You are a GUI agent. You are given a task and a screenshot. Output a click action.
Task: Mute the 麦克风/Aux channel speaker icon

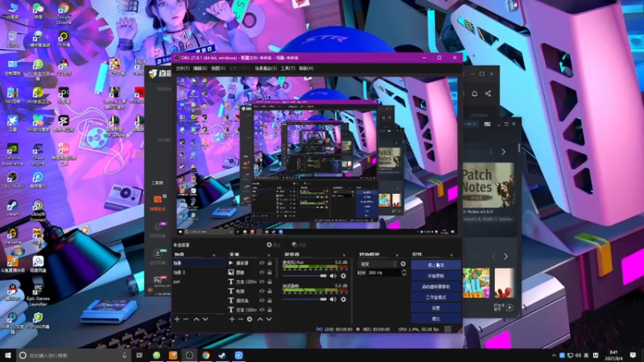(333, 276)
